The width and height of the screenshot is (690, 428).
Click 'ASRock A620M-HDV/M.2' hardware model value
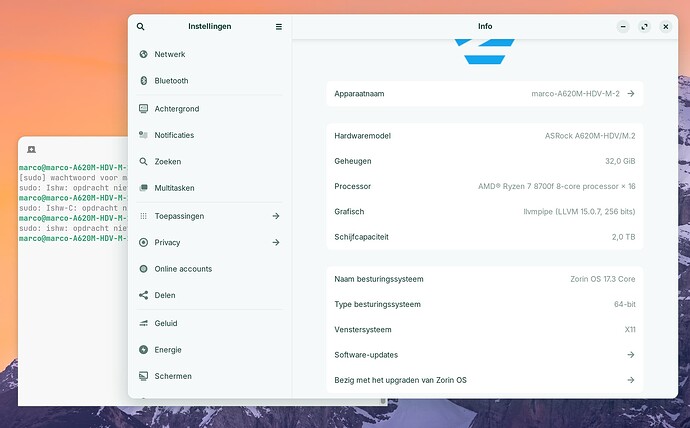[x=590, y=136]
